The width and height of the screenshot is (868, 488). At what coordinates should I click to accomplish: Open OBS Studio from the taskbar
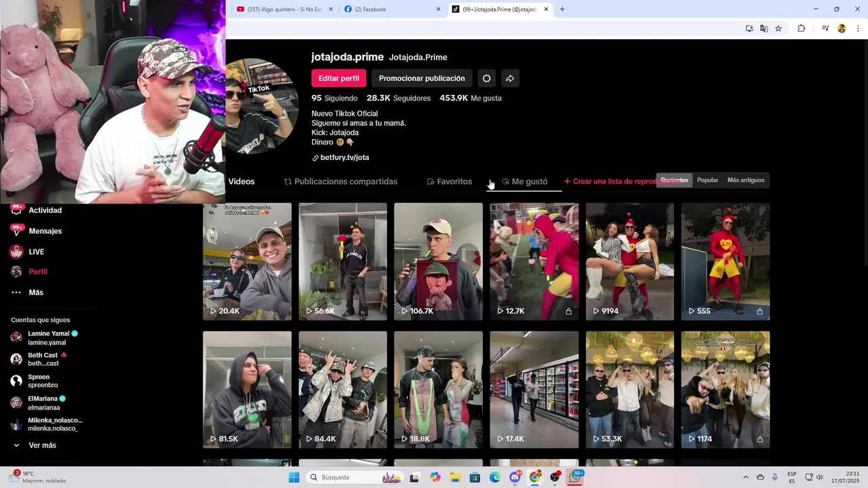click(555, 477)
